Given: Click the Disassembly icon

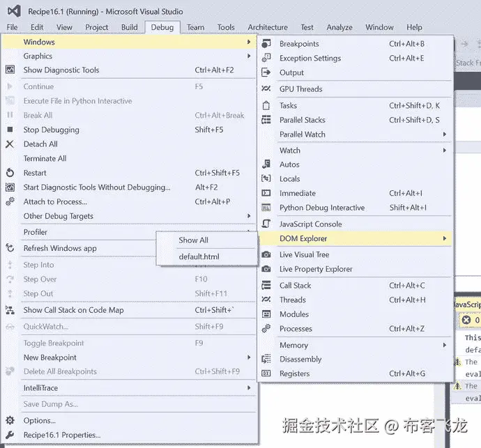Looking at the screenshot, I should (266, 359).
